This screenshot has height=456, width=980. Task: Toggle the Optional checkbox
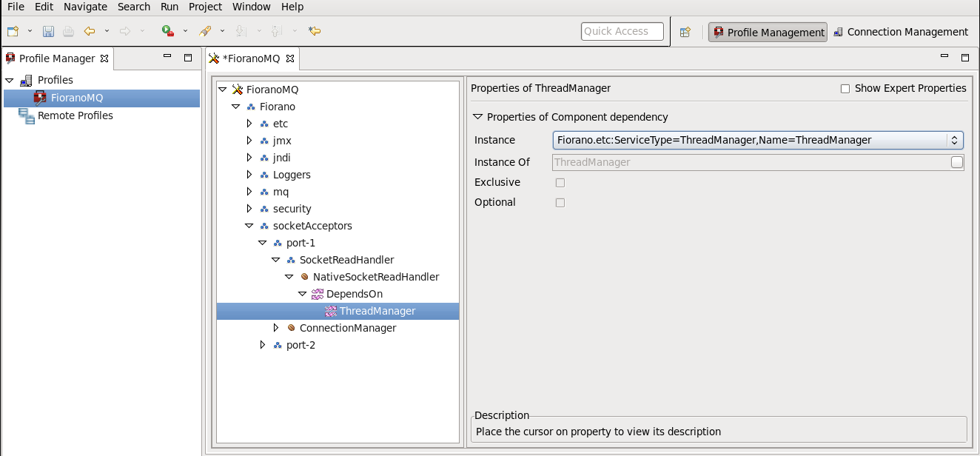[x=560, y=203]
